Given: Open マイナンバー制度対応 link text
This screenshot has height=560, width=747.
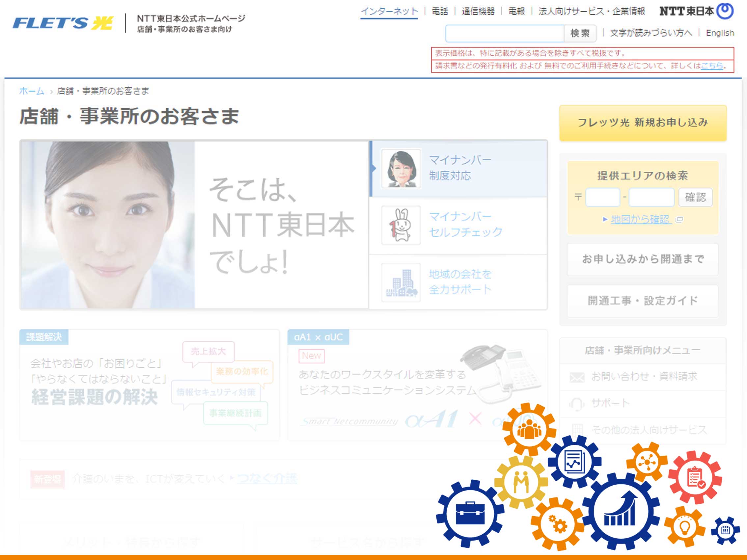Looking at the screenshot, I should point(460,168).
